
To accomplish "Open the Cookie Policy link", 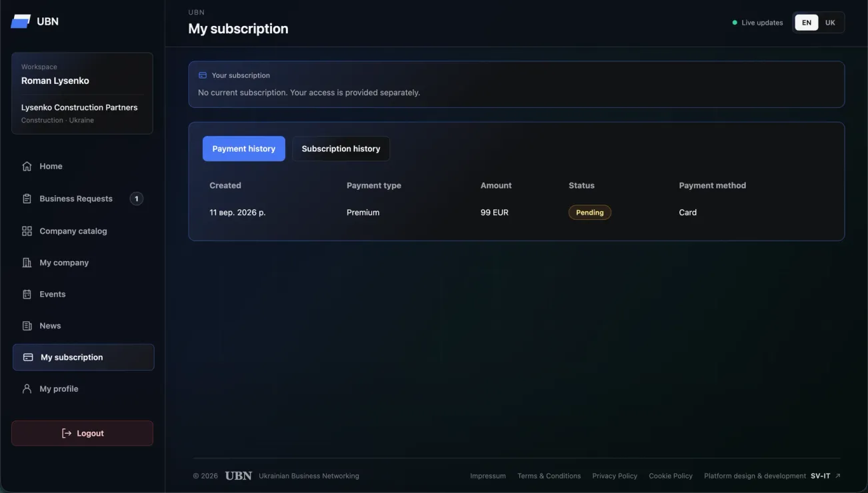I will click(671, 476).
